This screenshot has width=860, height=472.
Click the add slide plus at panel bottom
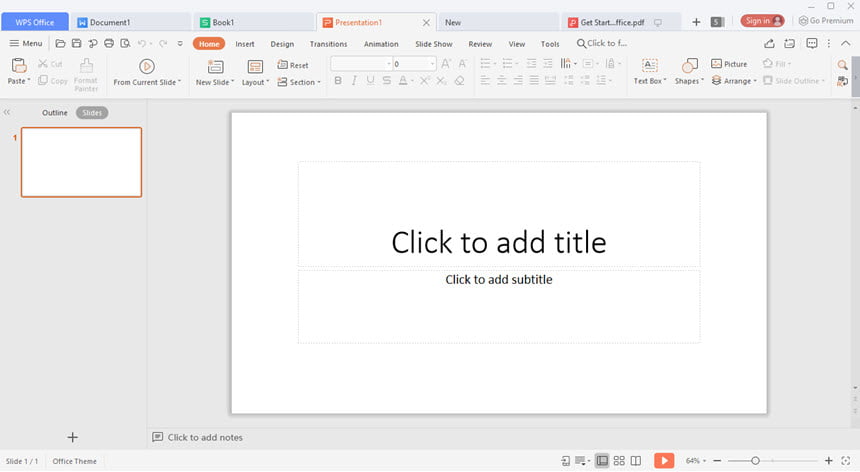pos(72,437)
